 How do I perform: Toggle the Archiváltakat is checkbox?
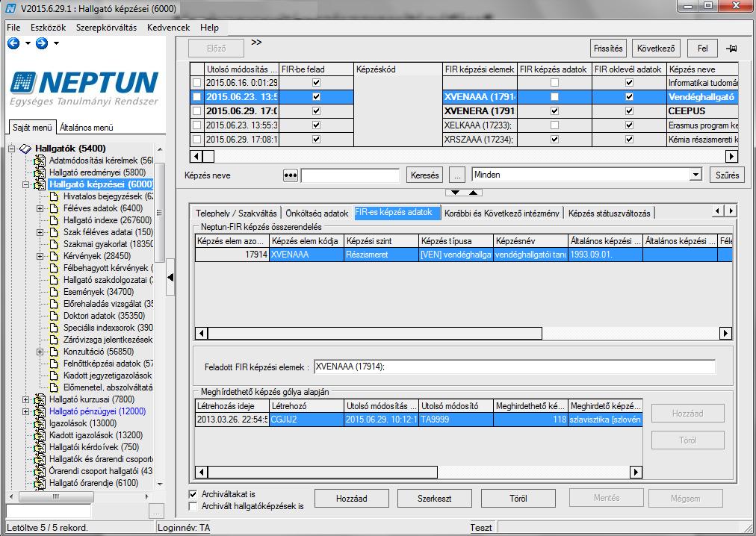click(x=193, y=494)
